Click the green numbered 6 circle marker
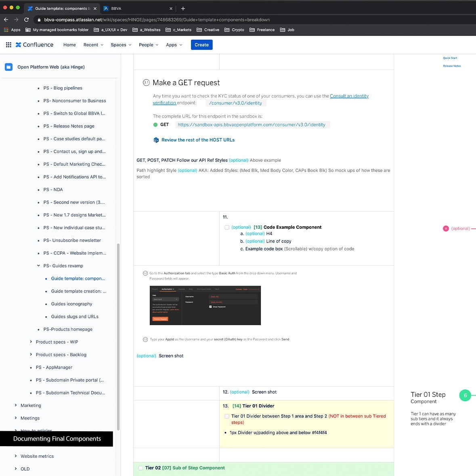The width and height of the screenshot is (476, 476). pos(465,395)
